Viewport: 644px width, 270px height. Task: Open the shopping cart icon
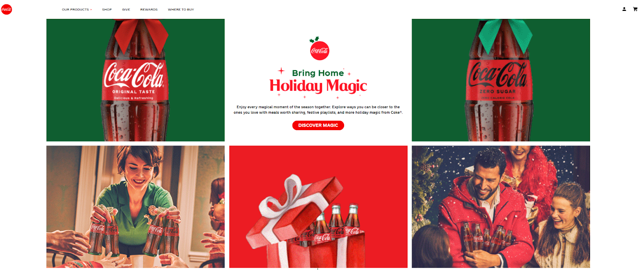click(635, 9)
